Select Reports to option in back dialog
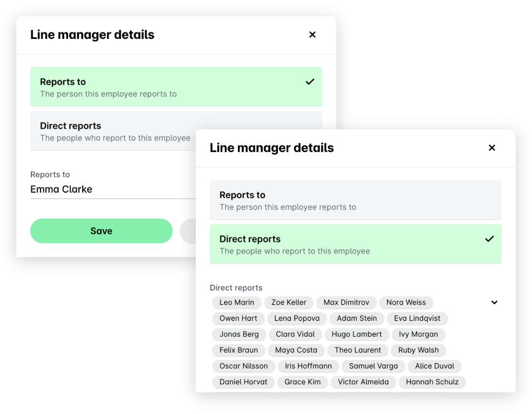Screen dimensions: 532x414 176,87
